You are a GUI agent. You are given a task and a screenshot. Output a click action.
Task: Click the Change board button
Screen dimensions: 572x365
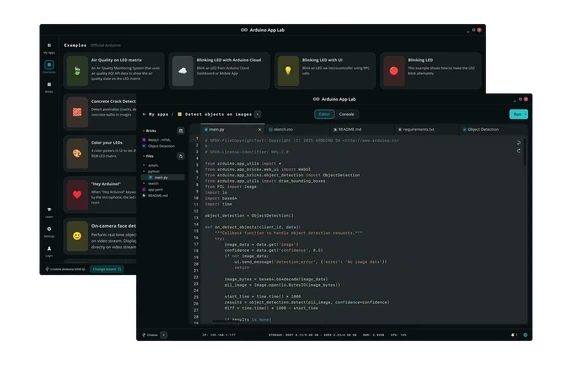[x=107, y=269]
